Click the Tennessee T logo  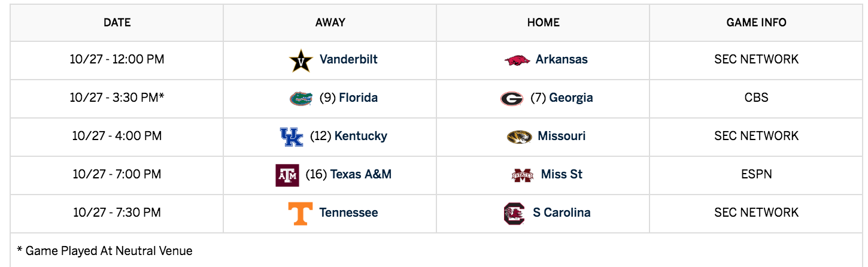coord(301,213)
